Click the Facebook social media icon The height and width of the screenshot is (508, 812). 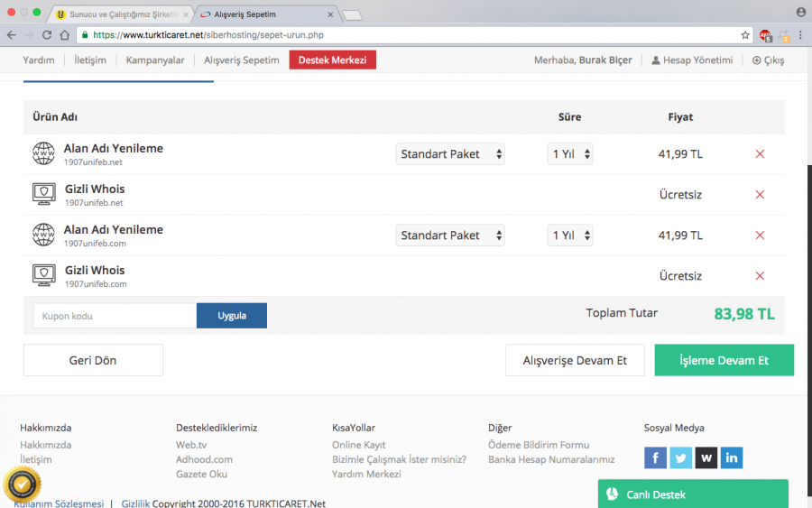click(x=655, y=457)
